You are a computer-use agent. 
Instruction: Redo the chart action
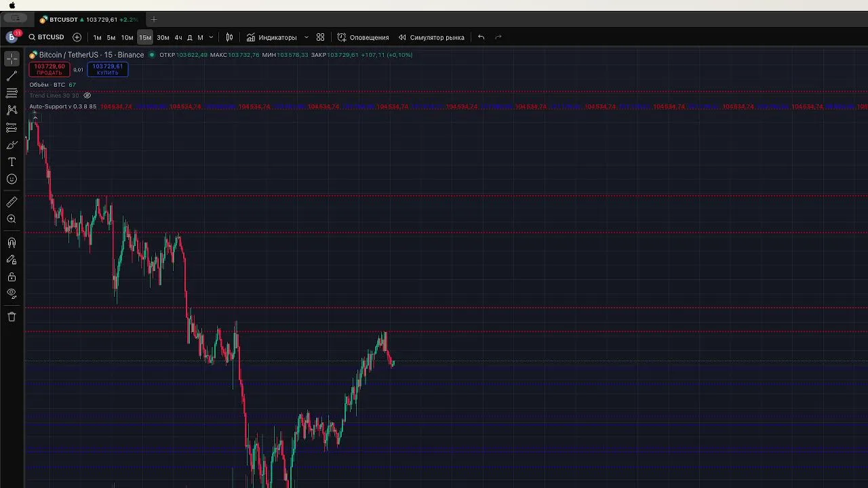pyautogui.click(x=498, y=37)
